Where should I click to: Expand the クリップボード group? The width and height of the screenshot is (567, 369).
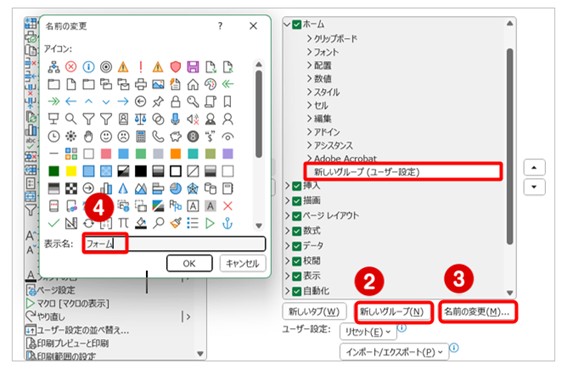point(332,38)
